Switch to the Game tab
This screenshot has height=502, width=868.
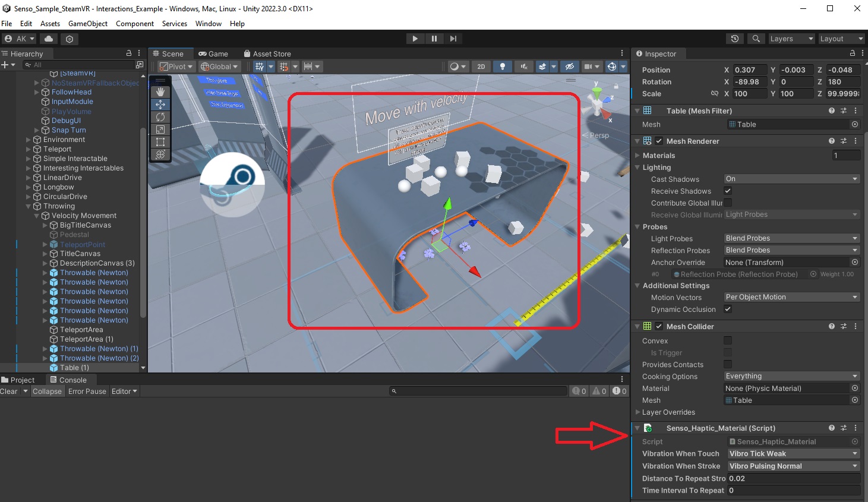(x=214, y=53)
